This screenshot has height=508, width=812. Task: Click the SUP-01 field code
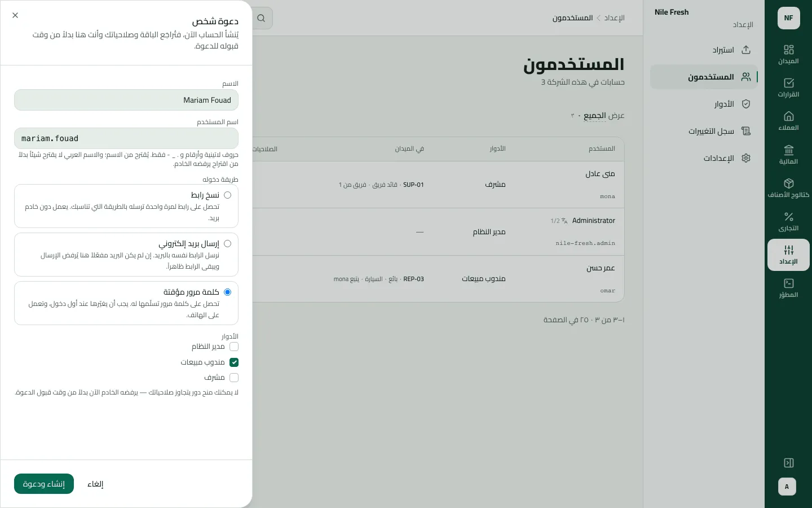413,185
